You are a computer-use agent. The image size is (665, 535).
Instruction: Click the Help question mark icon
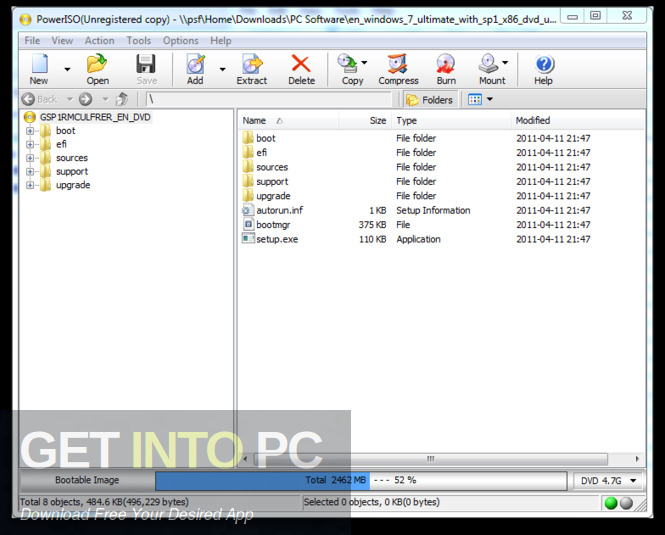[x=544, y=64]
